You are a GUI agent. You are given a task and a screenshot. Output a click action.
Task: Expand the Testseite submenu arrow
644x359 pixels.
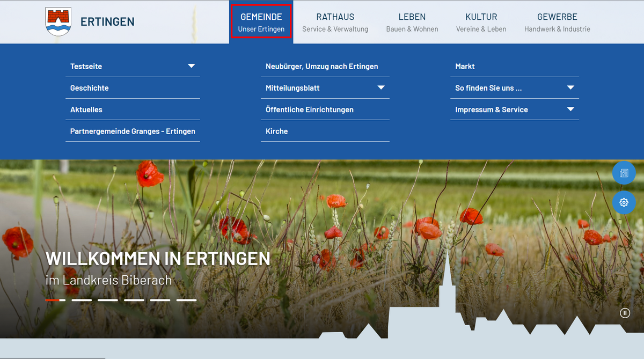[192, 66]
